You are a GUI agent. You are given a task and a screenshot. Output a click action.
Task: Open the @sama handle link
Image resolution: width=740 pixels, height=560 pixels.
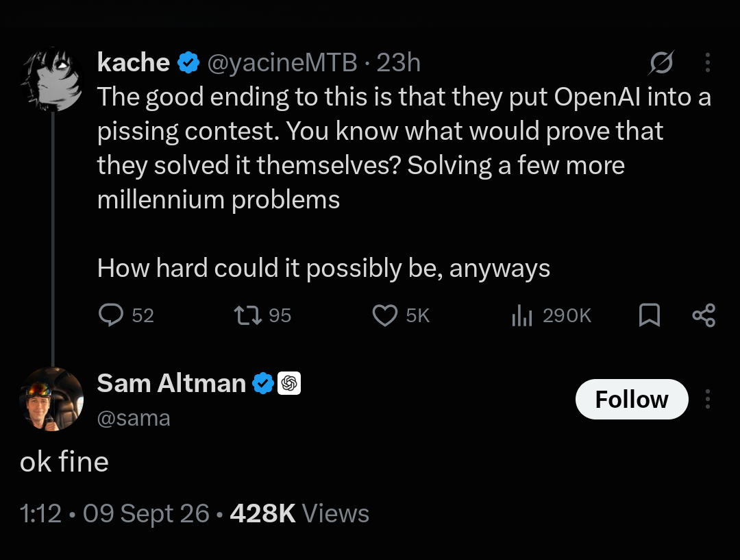point(134,418)
